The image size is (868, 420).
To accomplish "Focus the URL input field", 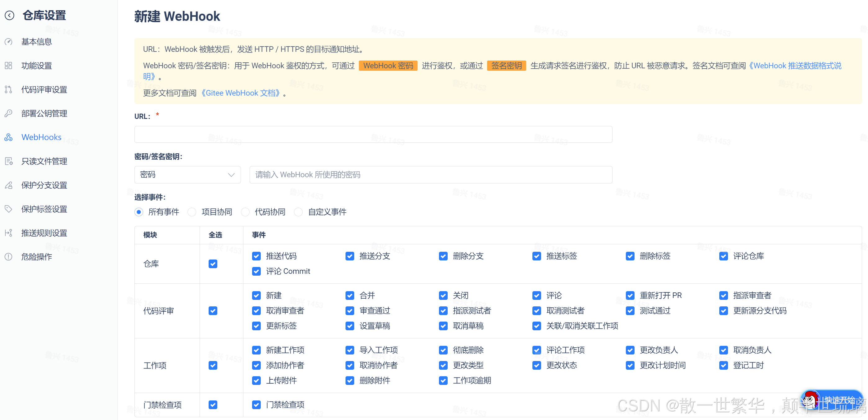I will click(x=373, y=135).
